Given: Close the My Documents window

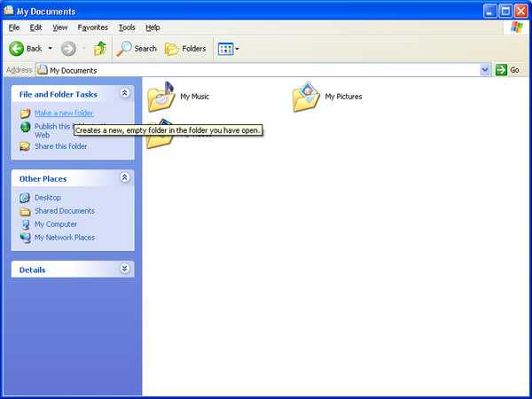Looking at the screenshot, I should pyautogui.click(x=520, y=12).
